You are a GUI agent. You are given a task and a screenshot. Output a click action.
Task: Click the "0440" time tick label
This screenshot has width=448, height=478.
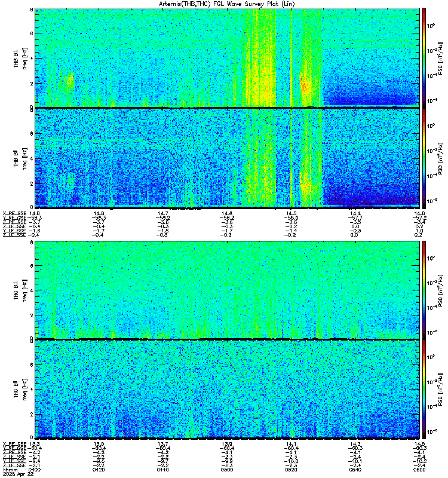click(x=162, y=470)
